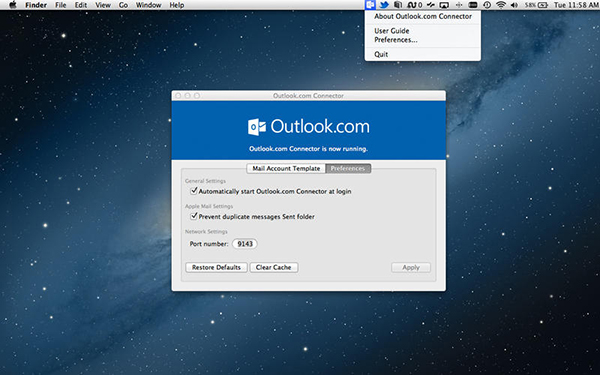Click the date and time display
This screenshot has height=375, width=600.
tap(576, 5)
